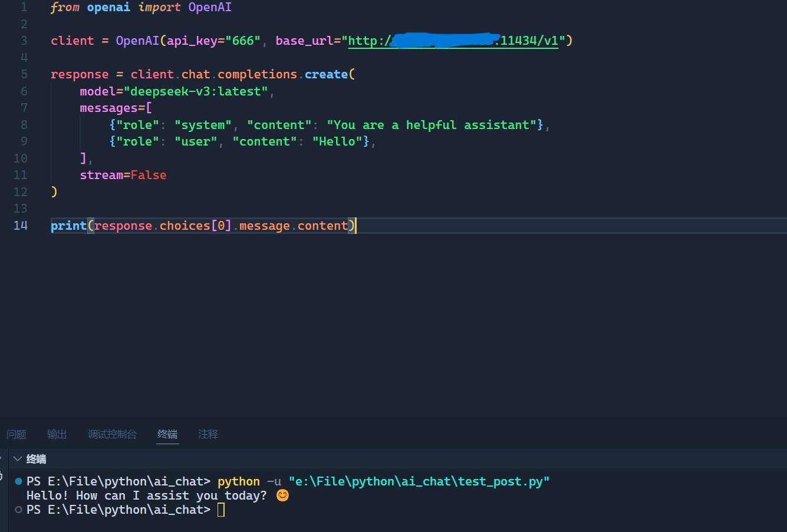This screenshot has width=787, height=532.
Task: Click the blue command decoration dot in terminal
Action: click(x=18, y=481)
